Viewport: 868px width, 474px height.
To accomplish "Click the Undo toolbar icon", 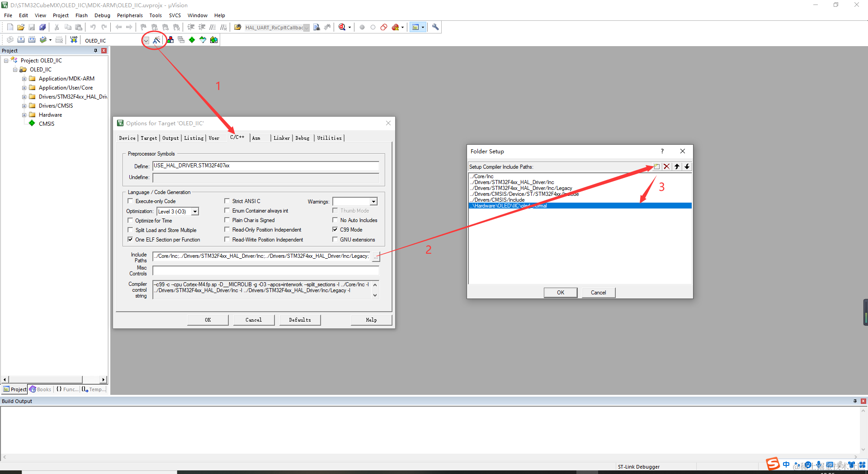I will (93, 27).
